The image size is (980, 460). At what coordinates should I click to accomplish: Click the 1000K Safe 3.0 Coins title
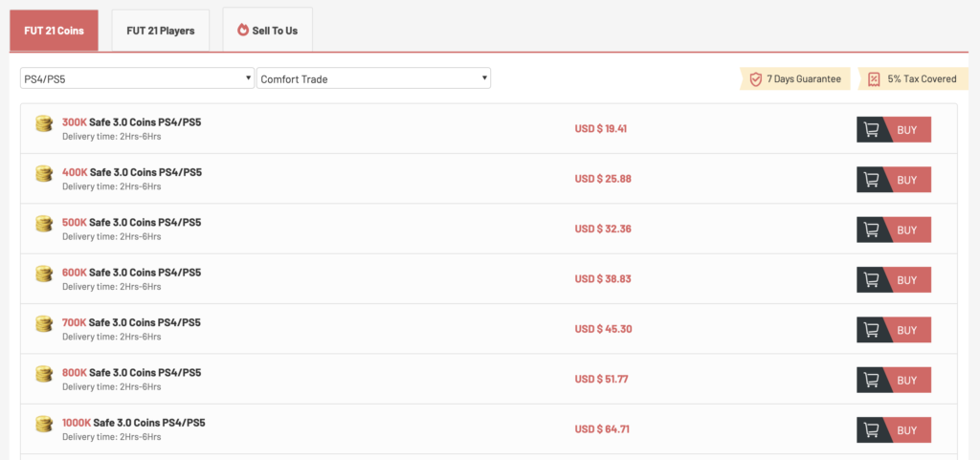[134, 423]
